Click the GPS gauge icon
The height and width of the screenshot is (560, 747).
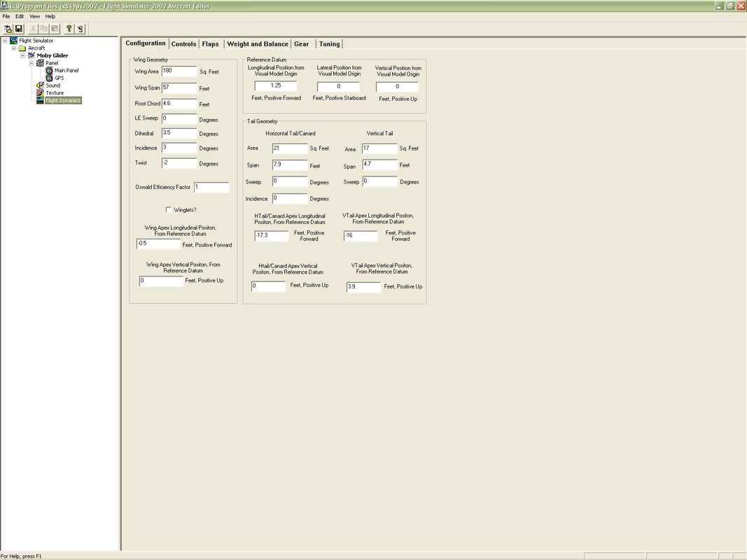[x=49, y=78]
